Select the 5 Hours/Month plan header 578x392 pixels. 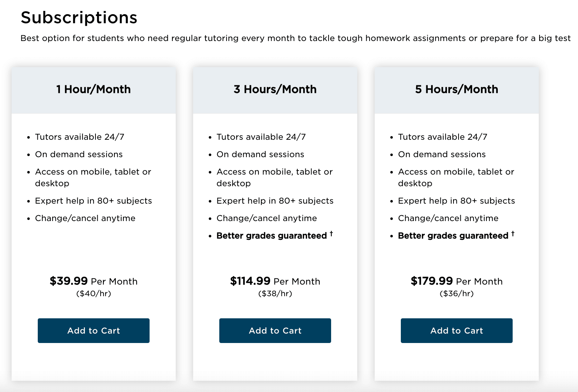click(x=456, y=89)
